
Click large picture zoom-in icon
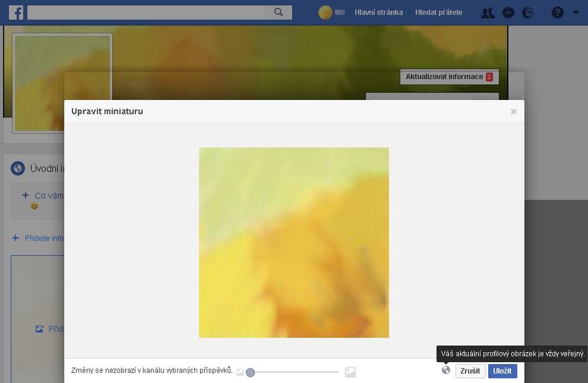coord(350,372)
